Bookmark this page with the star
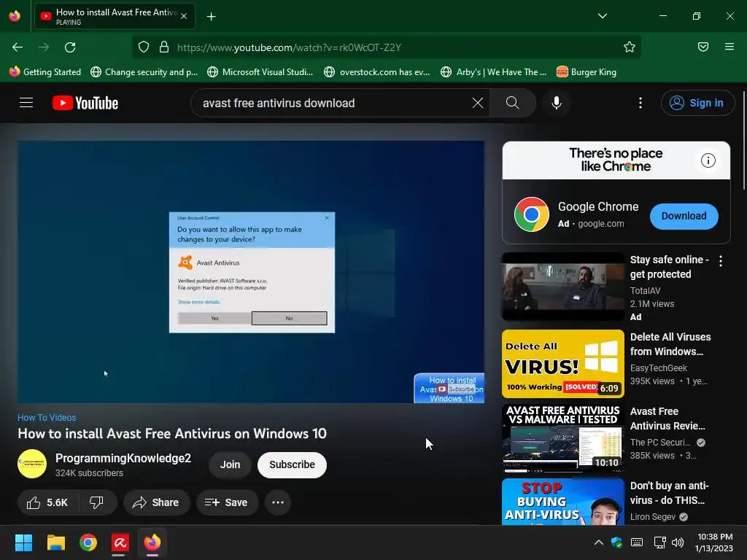 (630, 47)
